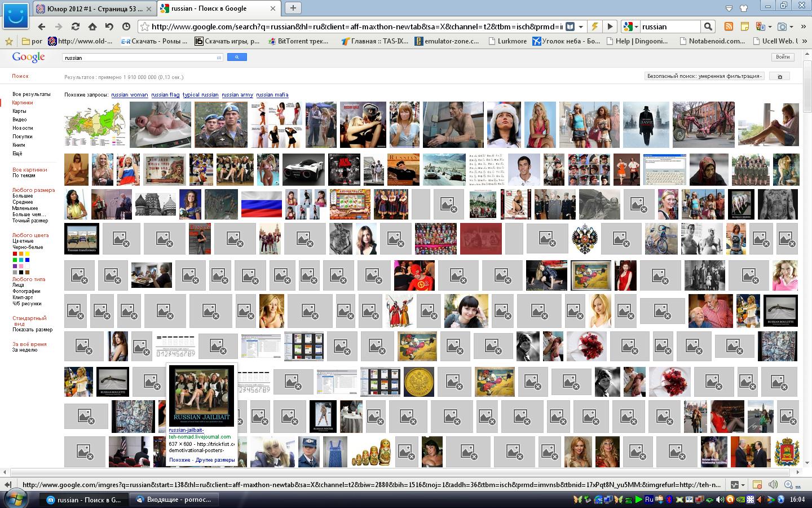This screenshot has width=812, height=508.
Task: Open the Russia map image thumbnail
Action: (96, 125)
